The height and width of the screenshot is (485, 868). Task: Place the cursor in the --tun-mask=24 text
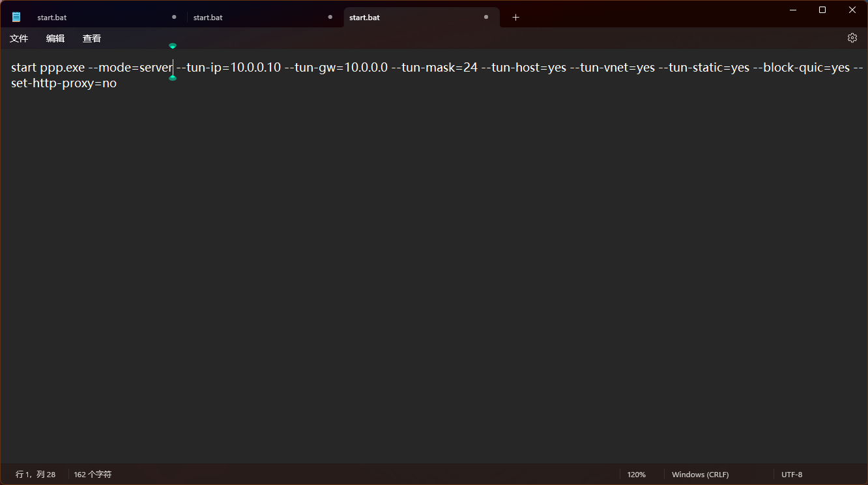coord(434,68)
